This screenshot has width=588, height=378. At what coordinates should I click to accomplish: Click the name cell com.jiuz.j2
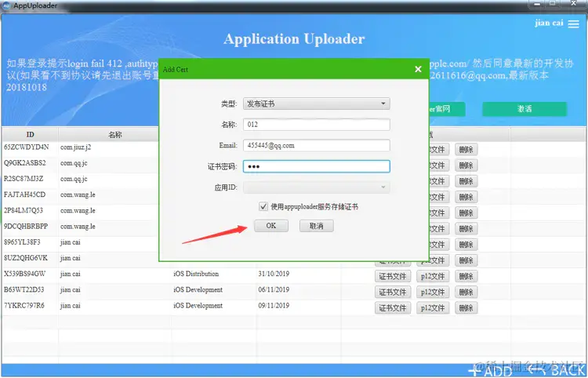(76, 147)
